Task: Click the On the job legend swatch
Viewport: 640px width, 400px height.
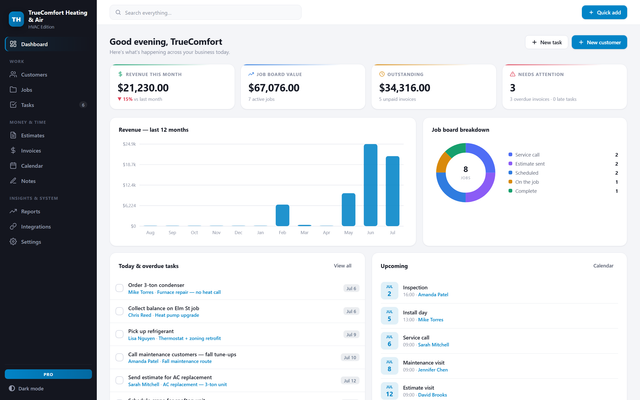Action: (x=510, y=182)
